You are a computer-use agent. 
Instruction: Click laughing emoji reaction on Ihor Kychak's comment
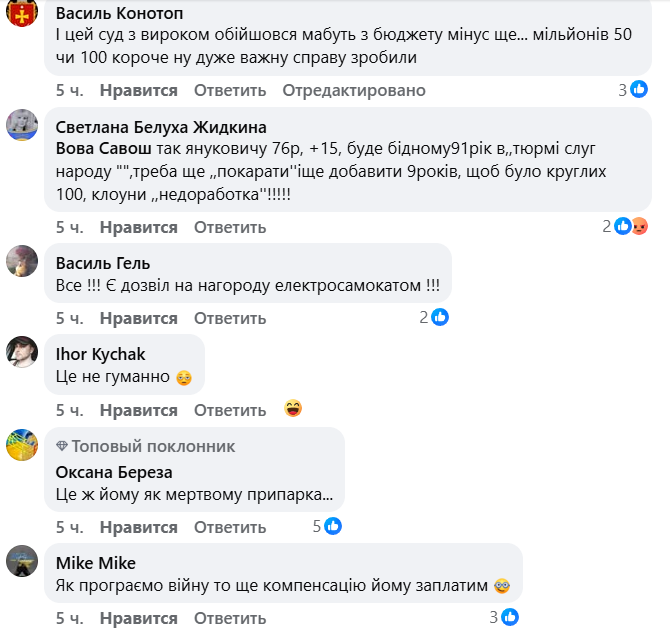(293, 408)
